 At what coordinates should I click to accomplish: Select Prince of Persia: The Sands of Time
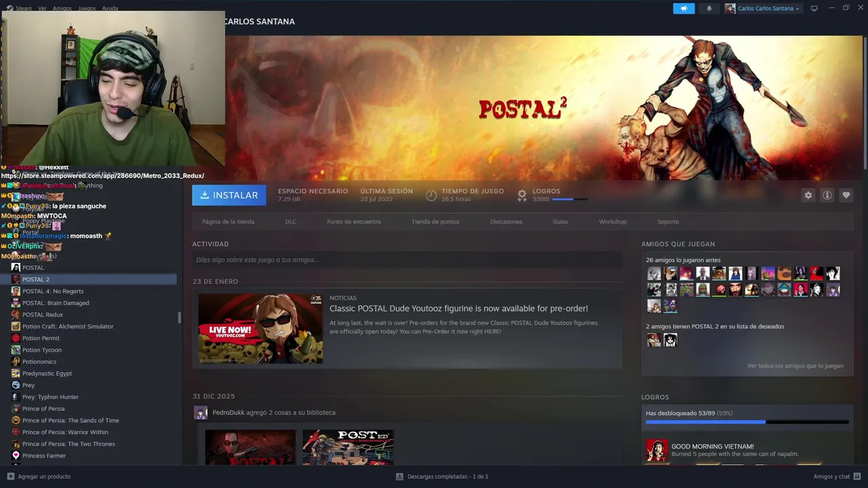tap(71, 420)
